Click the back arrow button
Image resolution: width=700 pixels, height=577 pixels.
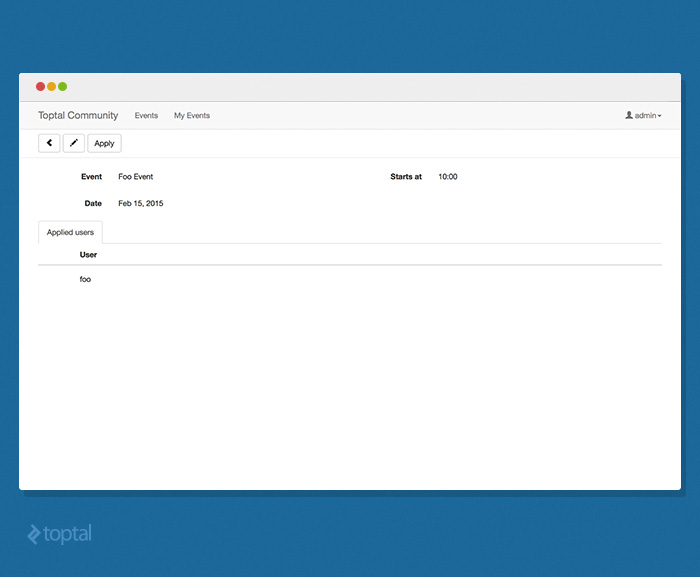[49, 143]
